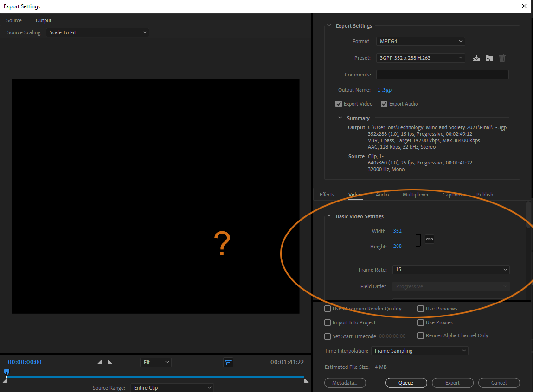Open the Output Name link 1-.3gp
The height and width of the screenshot is (392, 533).
point(384,89)
